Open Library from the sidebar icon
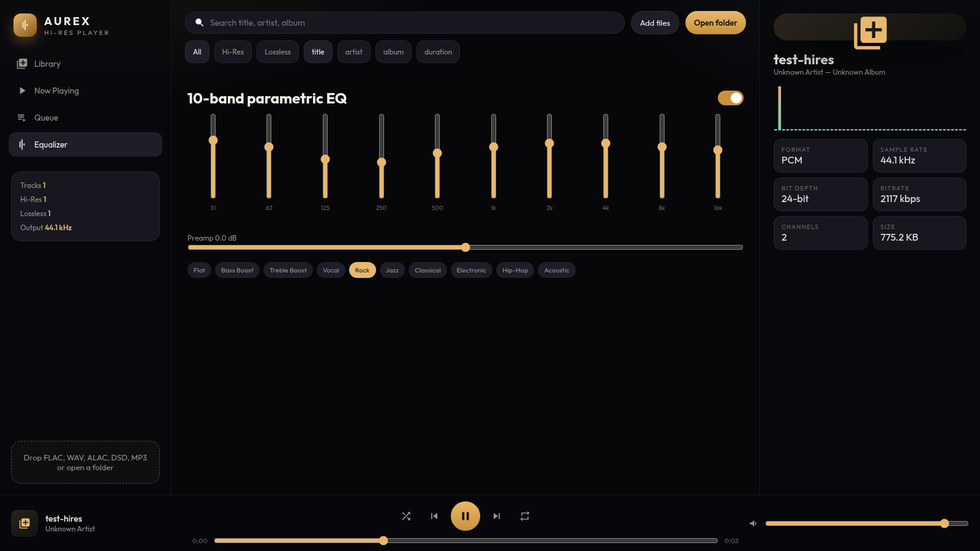The image size is (980, 551). pos(22,64)
